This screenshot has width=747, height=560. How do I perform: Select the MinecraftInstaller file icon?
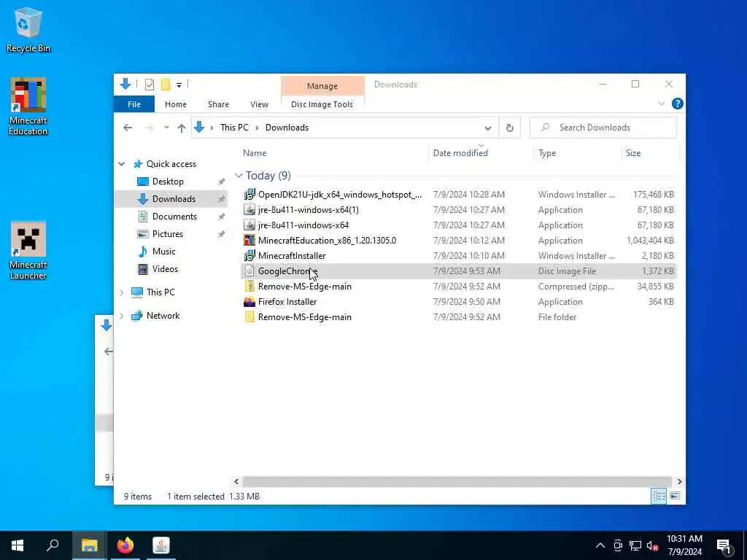[249, 256]
